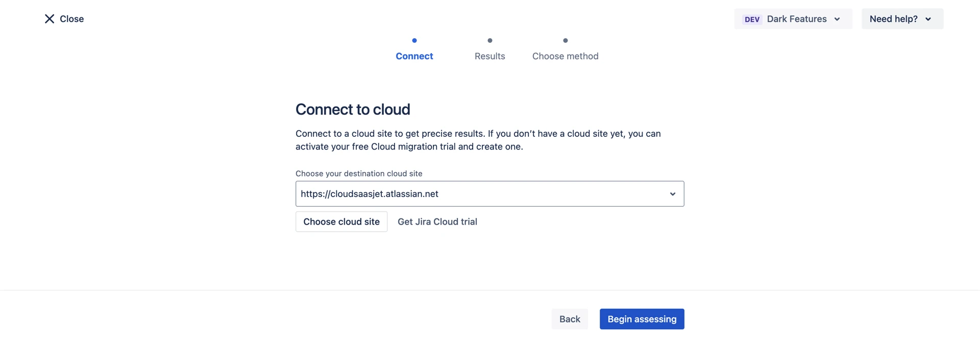Click the Choose your destination cloud site label
Viewport: 980px width, 342px height.
click(x=359, y=174)
